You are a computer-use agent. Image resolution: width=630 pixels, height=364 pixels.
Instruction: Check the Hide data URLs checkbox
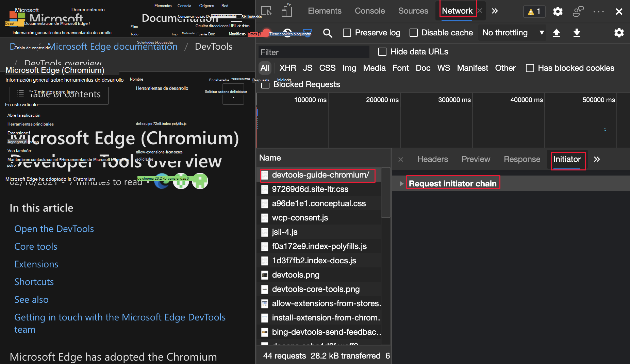[382, 52]
